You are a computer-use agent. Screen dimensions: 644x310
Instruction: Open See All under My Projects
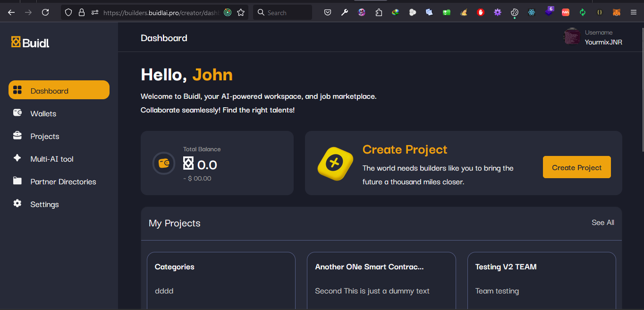(603, 222)
